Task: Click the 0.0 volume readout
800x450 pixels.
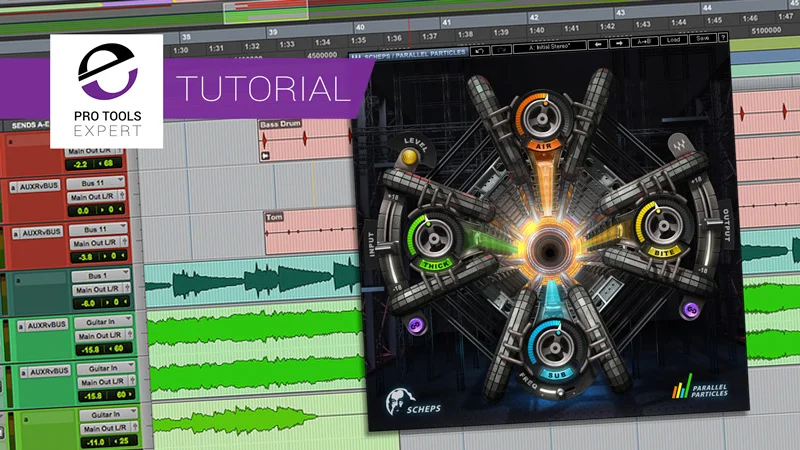Action: pyautogui.click(x=82, y=210)
